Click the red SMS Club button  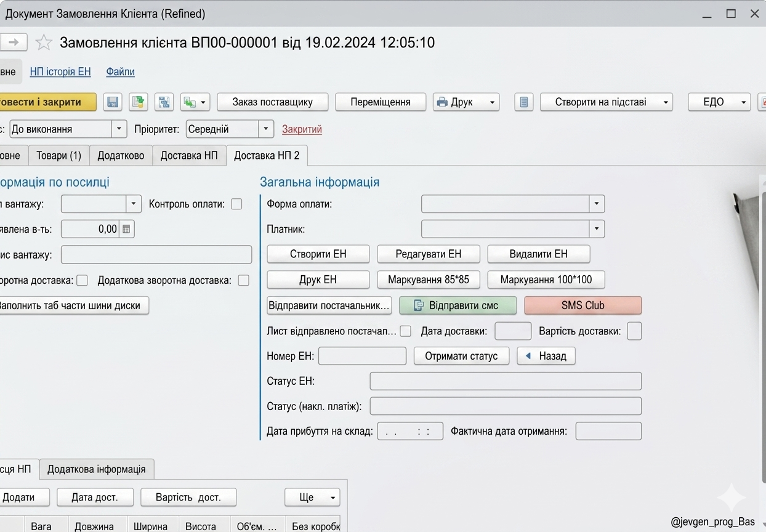pyautogui.click(x=583, y=305)
